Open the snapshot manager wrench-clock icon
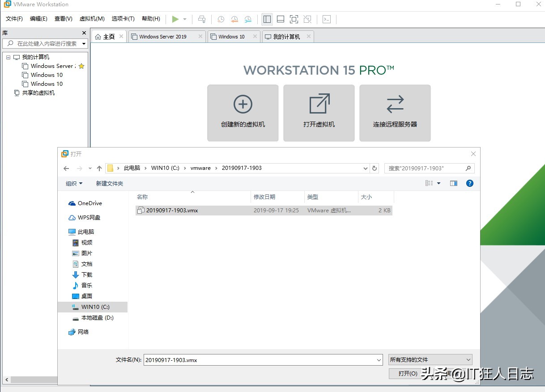This screenshot has width=545, height=392. point(248,19)
